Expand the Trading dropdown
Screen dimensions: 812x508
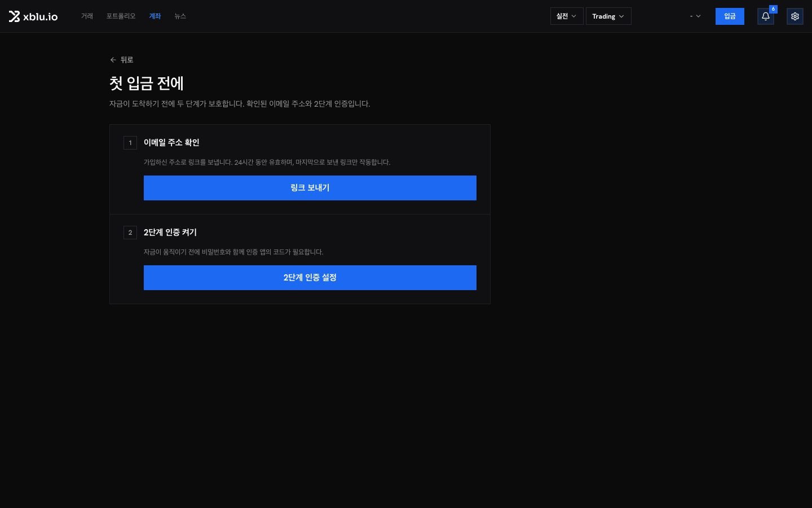[x=608, y=16]
